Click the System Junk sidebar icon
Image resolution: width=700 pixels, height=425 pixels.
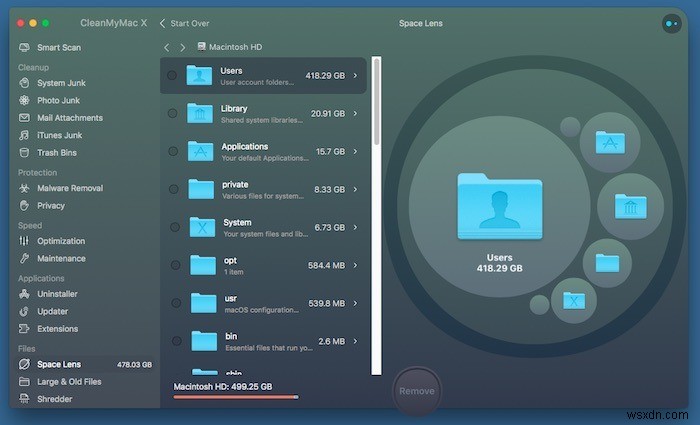point(24,83)
